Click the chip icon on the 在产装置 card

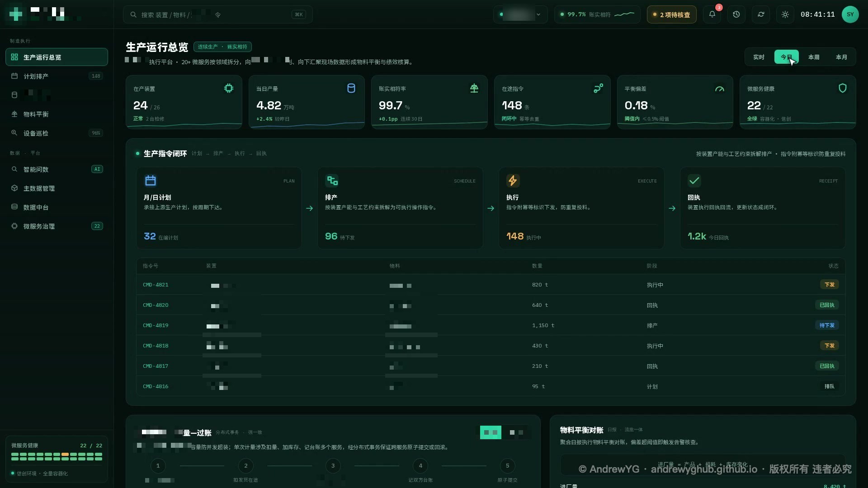pyautogui.click(x=229, y=88)
